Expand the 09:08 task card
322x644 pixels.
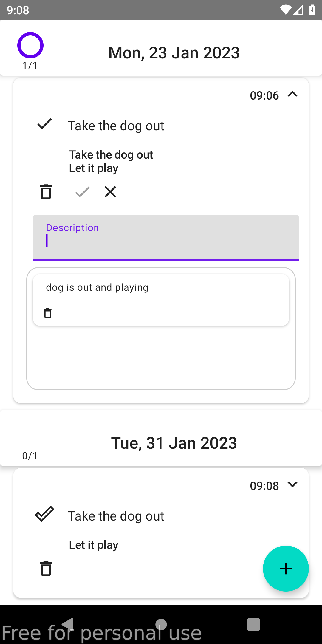(x=292, y=484)
